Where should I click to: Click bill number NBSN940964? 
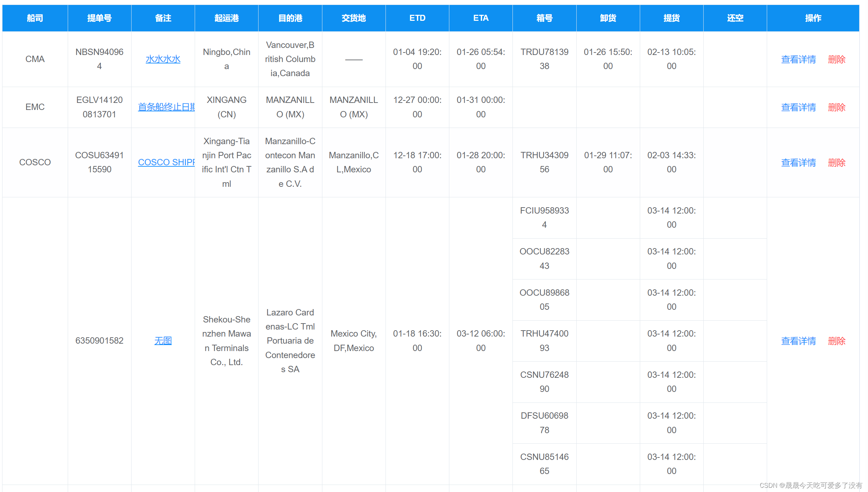99,59
